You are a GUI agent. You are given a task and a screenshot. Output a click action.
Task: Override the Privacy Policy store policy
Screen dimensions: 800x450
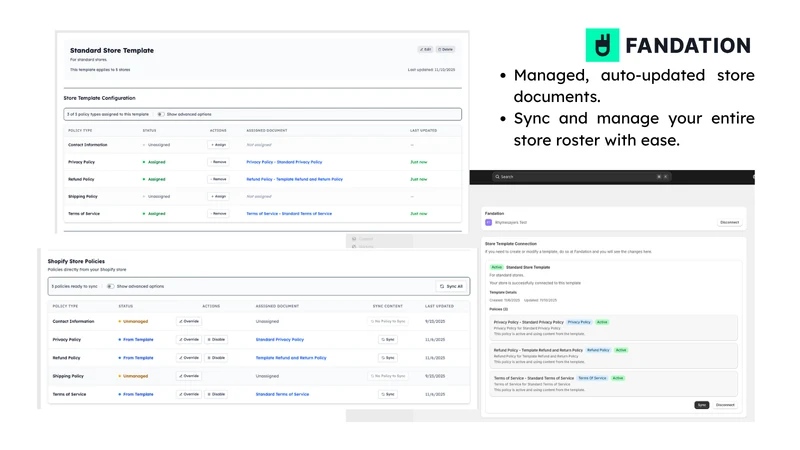pyautogui.click(x=189, y=339)
